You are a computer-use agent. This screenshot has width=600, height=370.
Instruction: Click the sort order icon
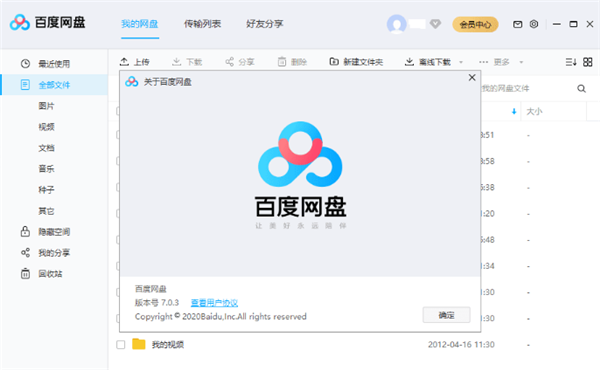tap(571, 62)
